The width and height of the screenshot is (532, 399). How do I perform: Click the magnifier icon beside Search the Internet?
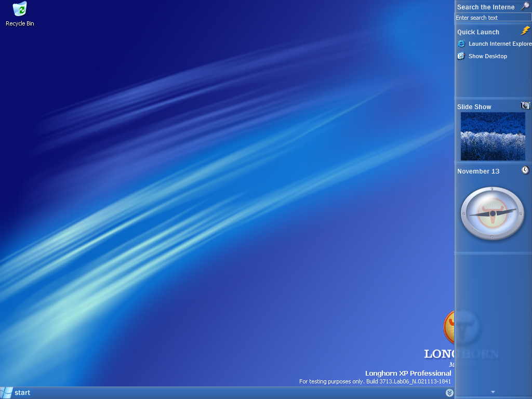tap(525, 6)
